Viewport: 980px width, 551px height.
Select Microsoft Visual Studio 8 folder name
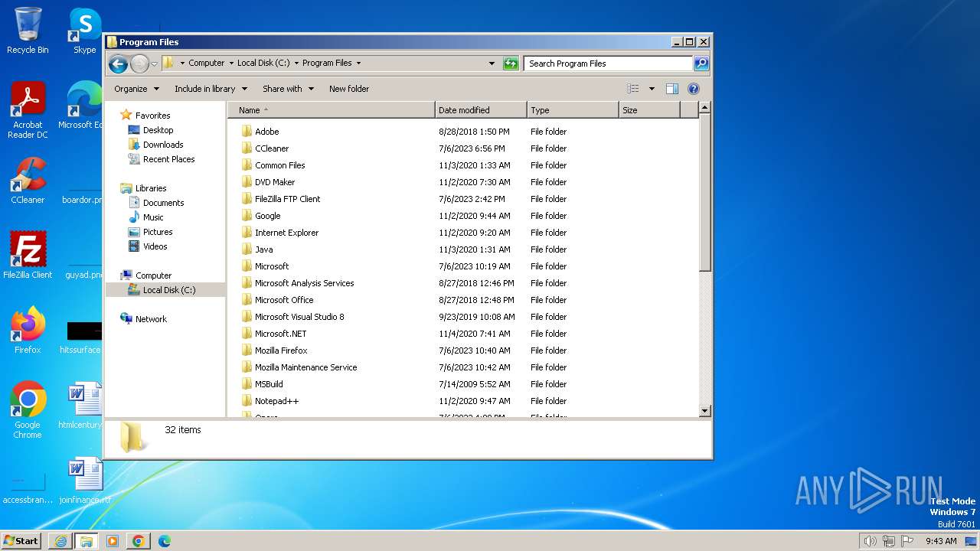coord(299,317)
